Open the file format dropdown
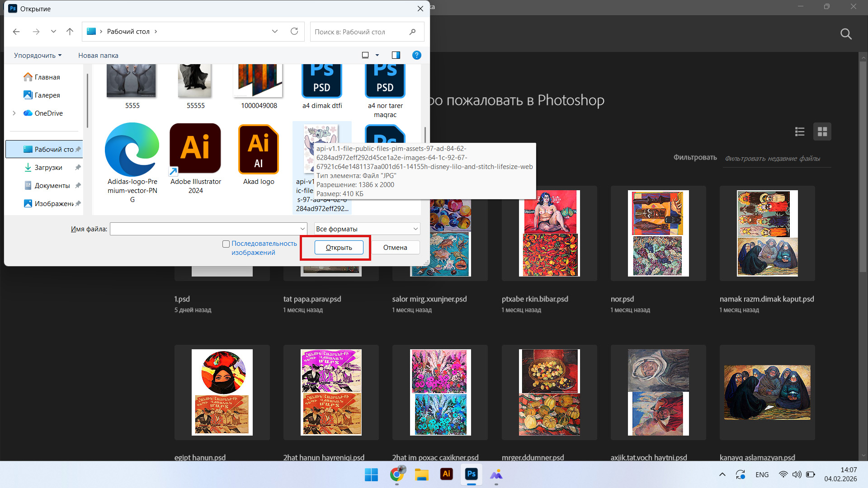The width and height of the screenshot is (868, 488). 367,229
